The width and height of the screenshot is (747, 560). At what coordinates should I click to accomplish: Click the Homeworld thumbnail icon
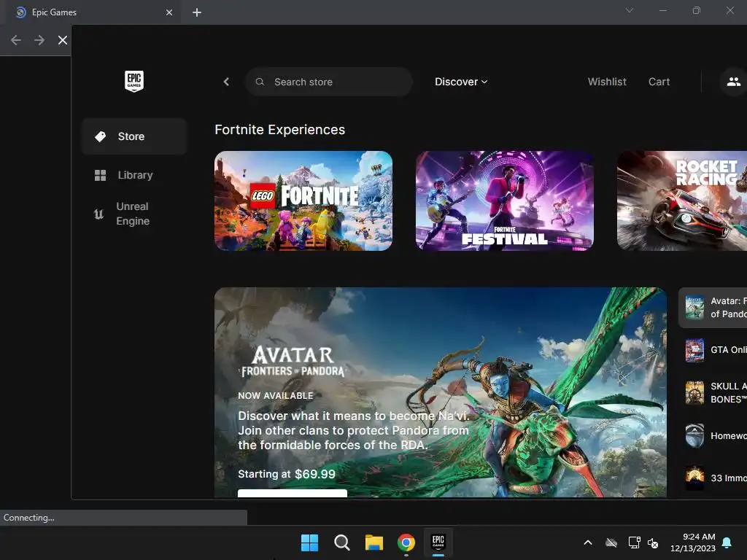click(x=694, y=436)
